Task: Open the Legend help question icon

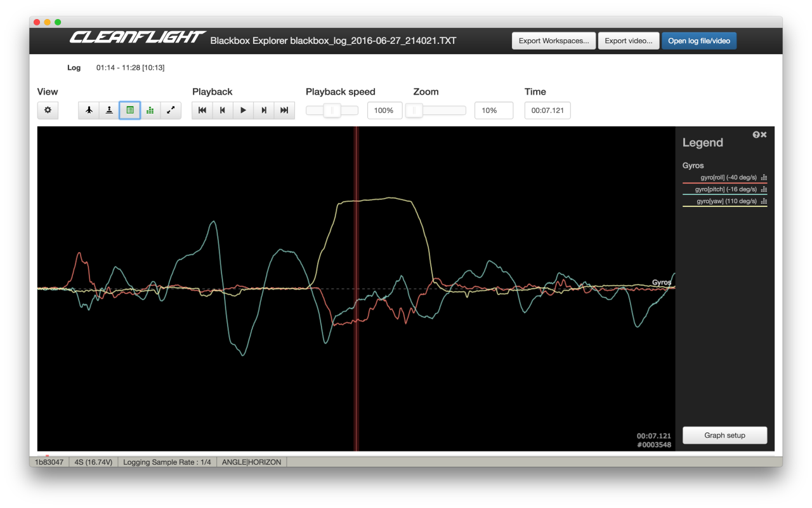Action: click(756, 135)
